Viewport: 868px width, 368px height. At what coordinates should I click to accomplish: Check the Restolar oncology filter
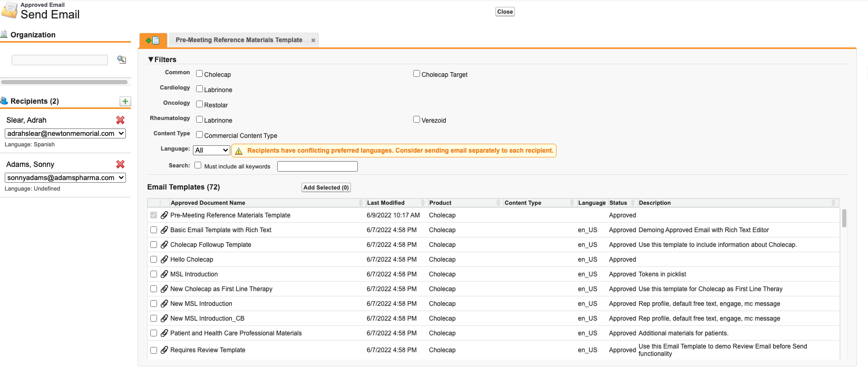pyautogui.click(x=199, y=104)
